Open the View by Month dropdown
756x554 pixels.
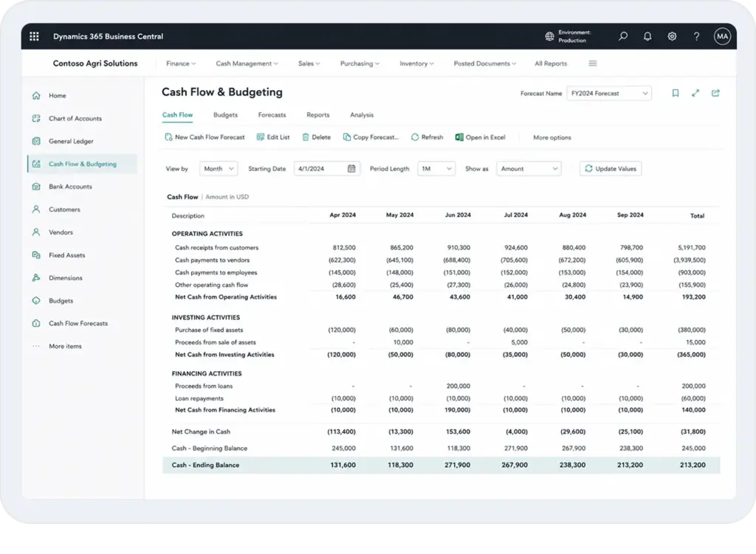coord(219,168)
